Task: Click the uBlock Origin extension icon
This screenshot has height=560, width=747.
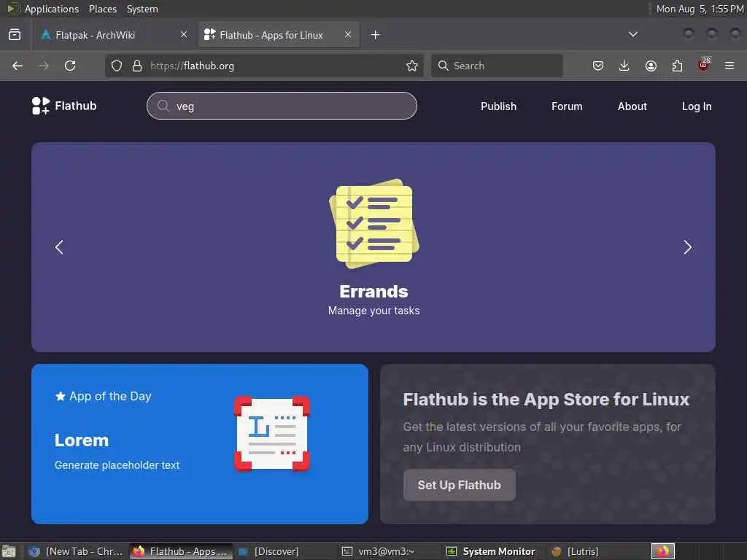Action: click(x=704, y=65)
